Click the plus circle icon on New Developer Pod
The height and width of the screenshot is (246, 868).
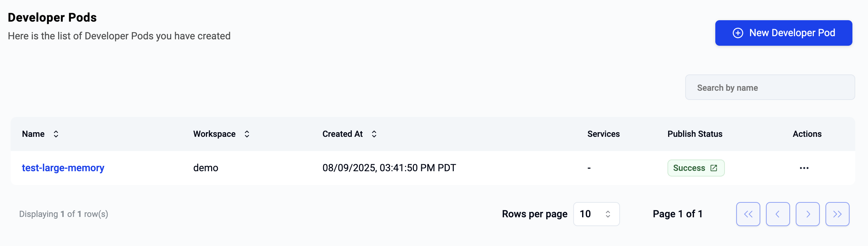pyautogui.click(x=738, y=33)
